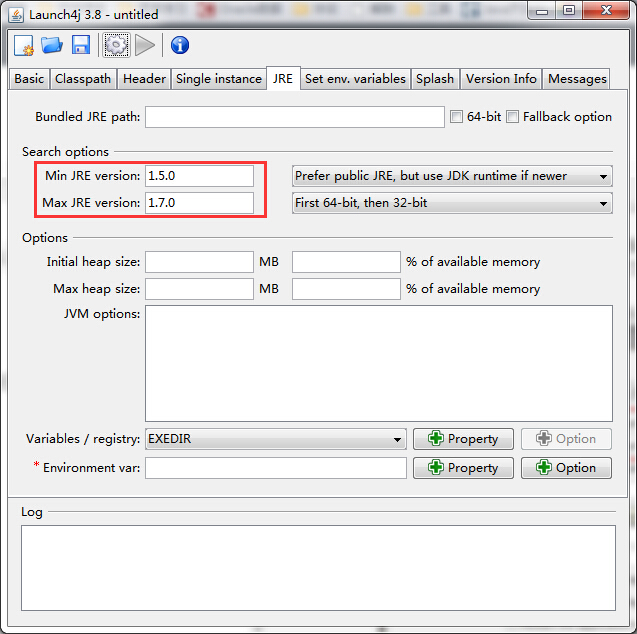Test wrapper with the play arrow icon
637x634 pixels.
[145, 45]
